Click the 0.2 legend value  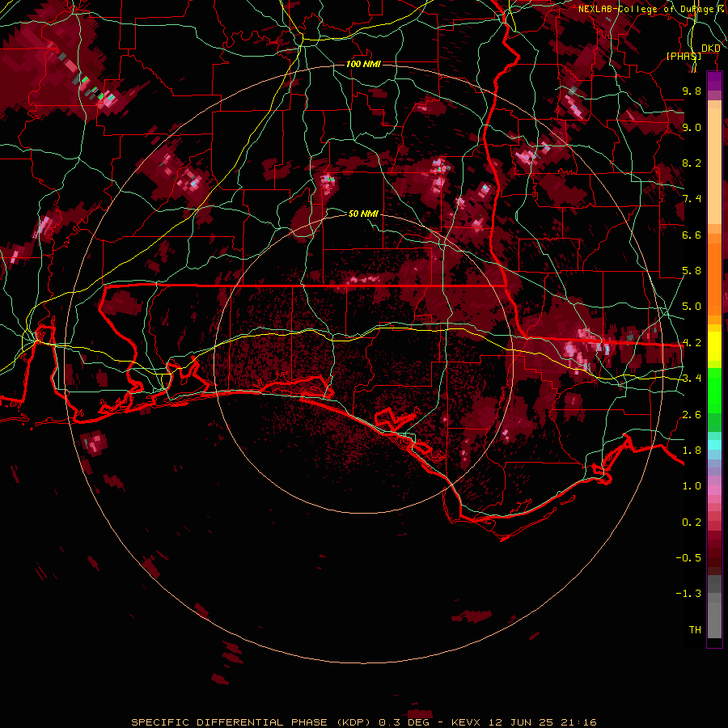pyautogui.click(x=692, y=523)
